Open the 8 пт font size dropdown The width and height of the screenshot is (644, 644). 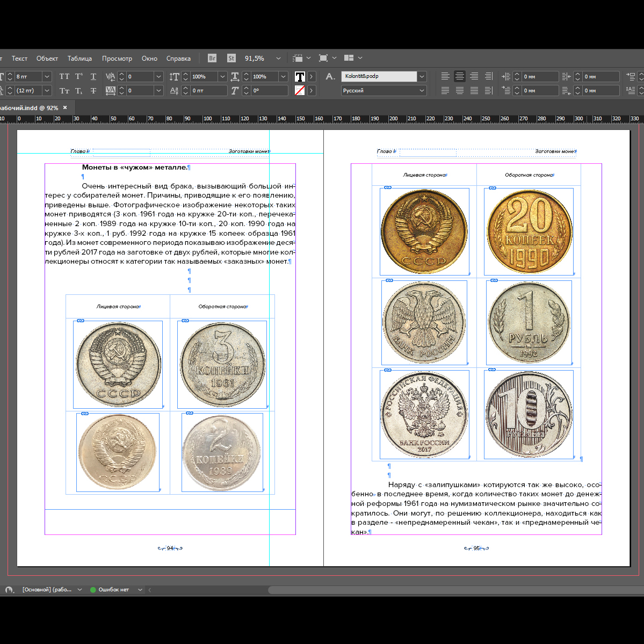point(47,76)
